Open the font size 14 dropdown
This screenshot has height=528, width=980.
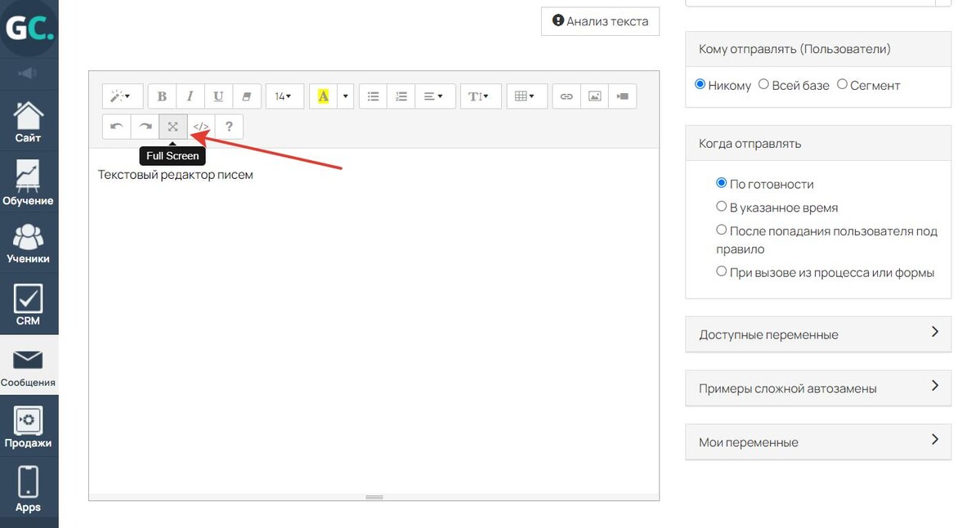coord(284,96)
